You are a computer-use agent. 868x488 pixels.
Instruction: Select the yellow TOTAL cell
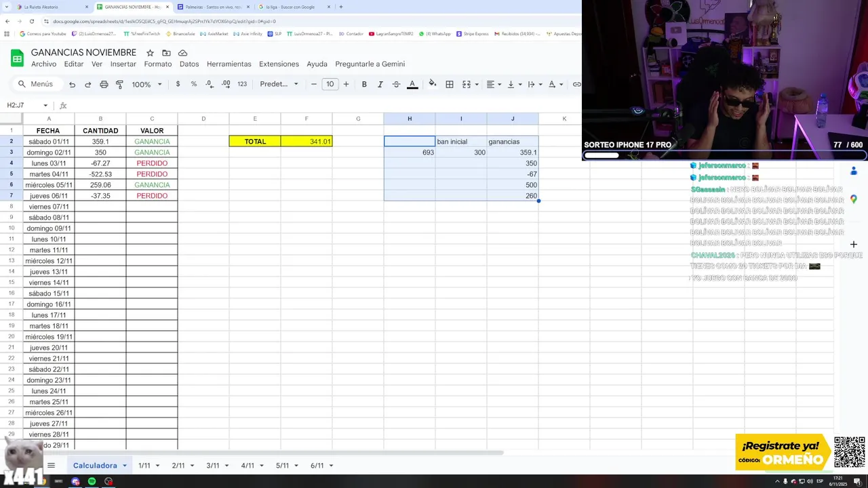click(x=255, y=141)
